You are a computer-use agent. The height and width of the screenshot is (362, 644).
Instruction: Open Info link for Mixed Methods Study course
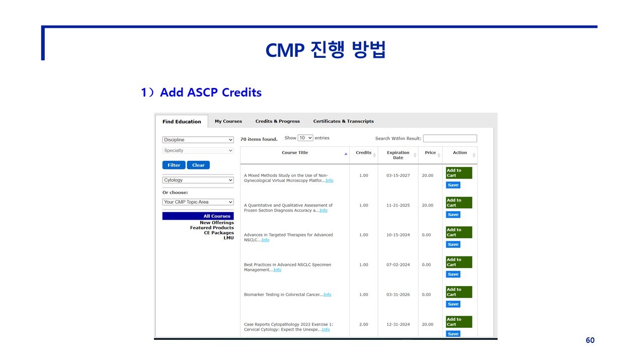pos(329,180)
